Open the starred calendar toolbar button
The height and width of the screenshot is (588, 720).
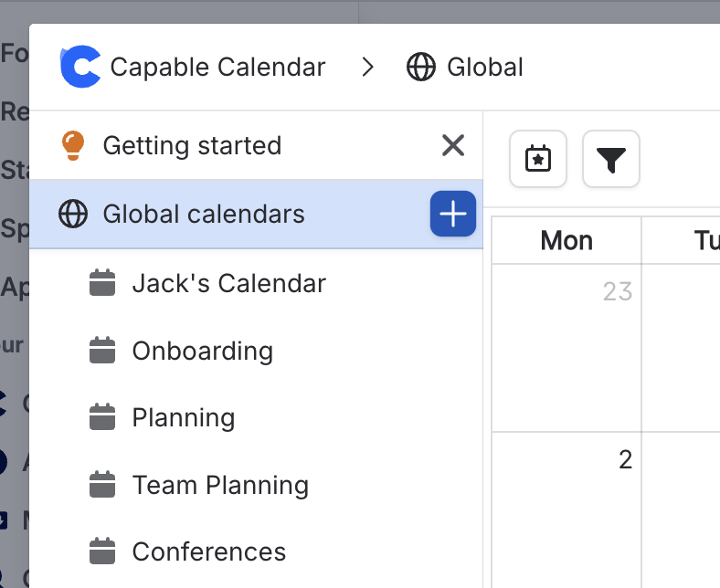[538, 160]
